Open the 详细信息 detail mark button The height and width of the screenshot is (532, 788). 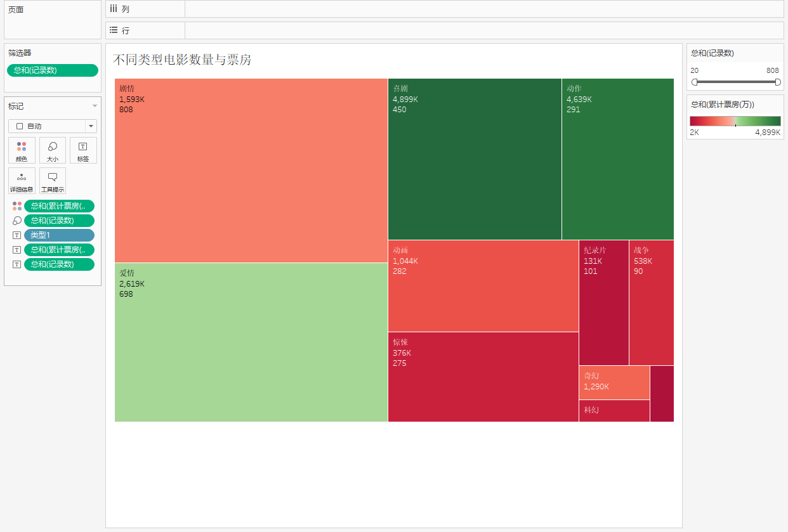click(22, 181)
